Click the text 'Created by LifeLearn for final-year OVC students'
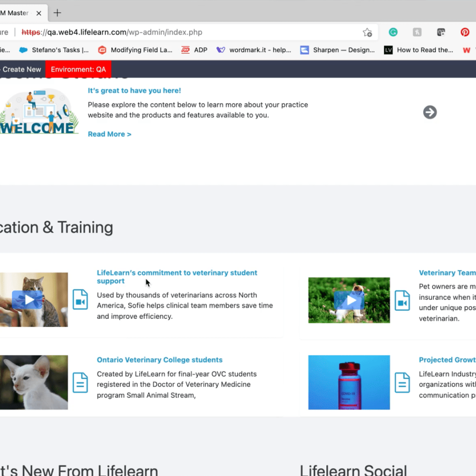Image resolution: width=476 pixels, height=476 pixels. tap(177, 374)
